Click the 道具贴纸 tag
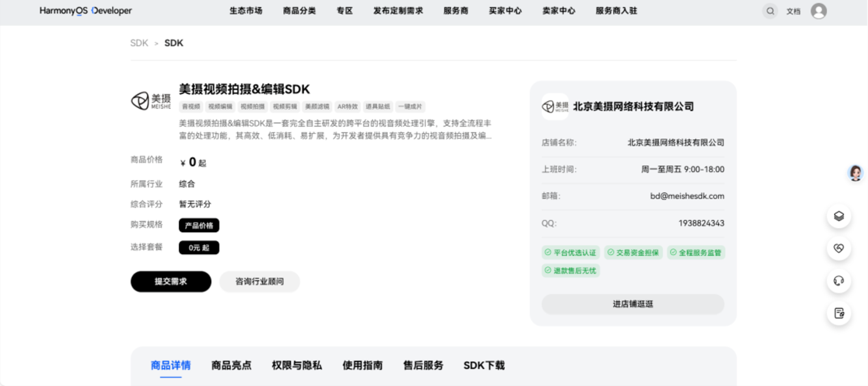This screenshot has height=386, width=868. point(378,107)
